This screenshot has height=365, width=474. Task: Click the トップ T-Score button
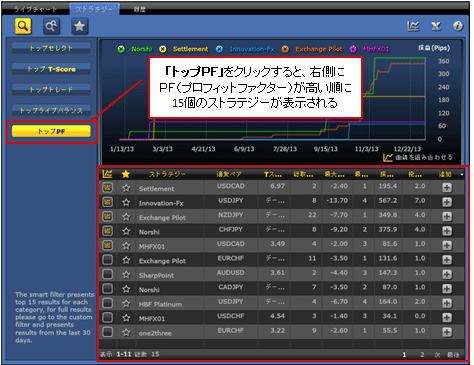pyautogui.click(x=51, y=69)
